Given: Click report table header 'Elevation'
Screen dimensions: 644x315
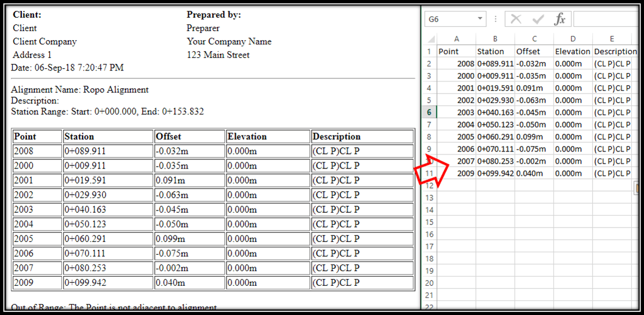Looking at the screenshot, I should 268,137.
